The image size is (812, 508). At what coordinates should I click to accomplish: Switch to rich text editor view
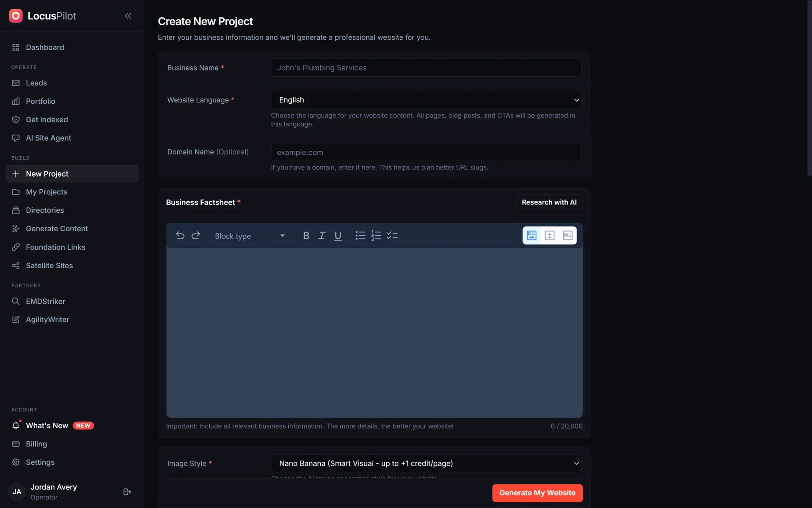[x=531, y=236]
